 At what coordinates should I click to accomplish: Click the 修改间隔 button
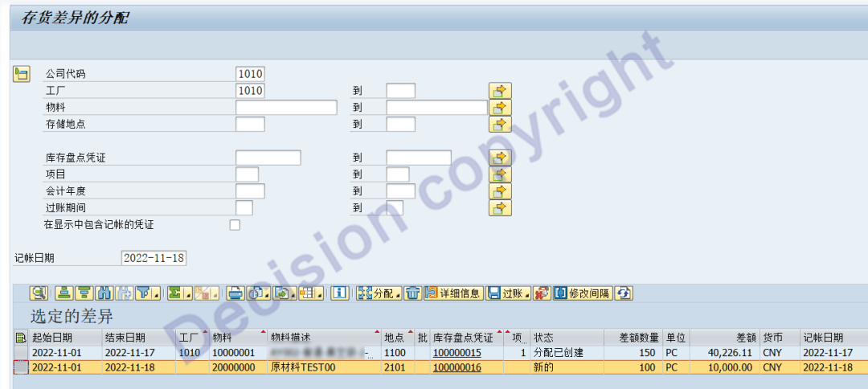(583, 293)
